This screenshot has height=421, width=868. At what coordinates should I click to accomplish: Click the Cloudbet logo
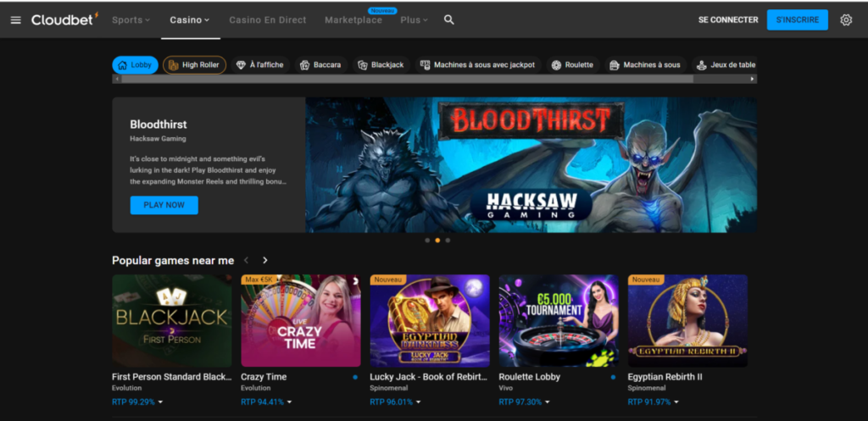pos(64,19)
